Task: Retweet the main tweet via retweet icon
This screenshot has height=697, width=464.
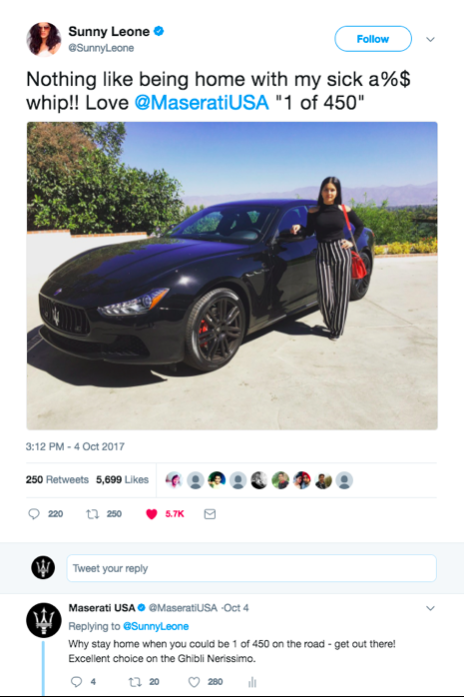Action: [x=92, y=514]
